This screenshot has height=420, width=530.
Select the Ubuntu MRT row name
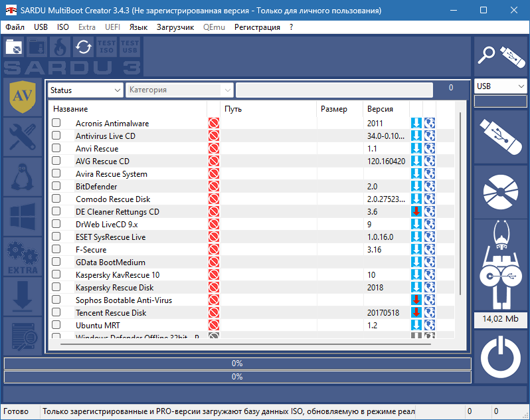[x=98, y=326]
